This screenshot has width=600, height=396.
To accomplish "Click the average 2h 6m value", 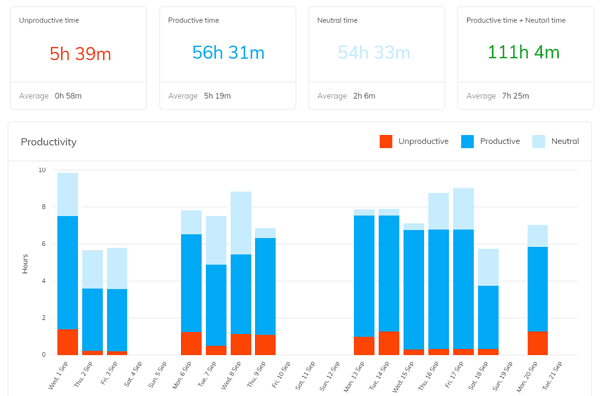I will click(x=364, y=96).
